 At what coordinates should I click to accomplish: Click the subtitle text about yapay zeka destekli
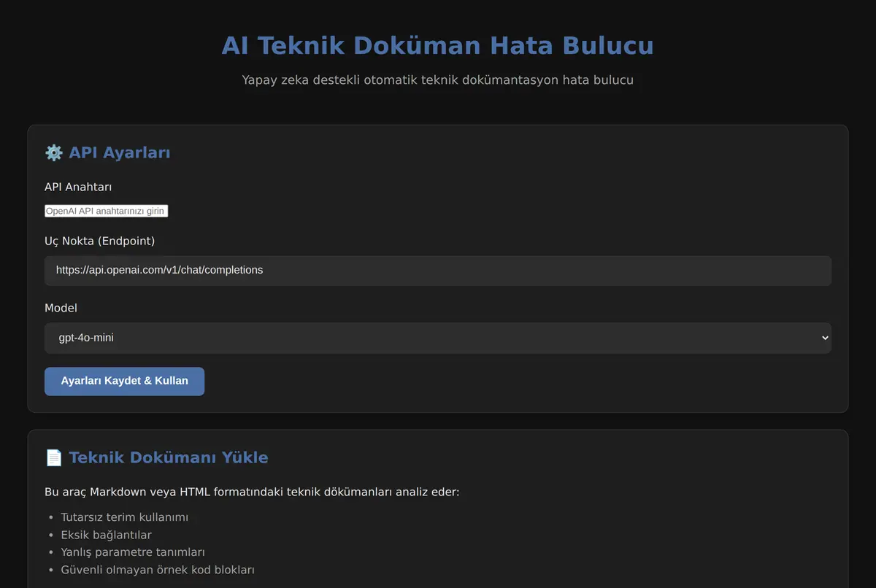coord(438,80)
